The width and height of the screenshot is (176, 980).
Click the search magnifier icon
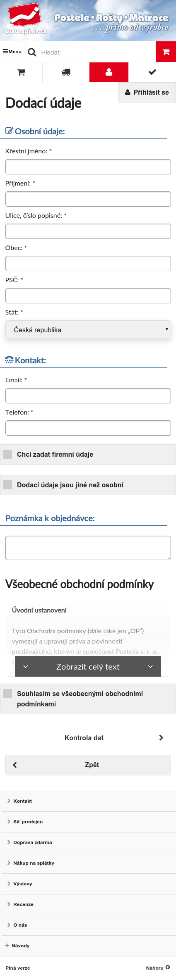pos(32,52)
